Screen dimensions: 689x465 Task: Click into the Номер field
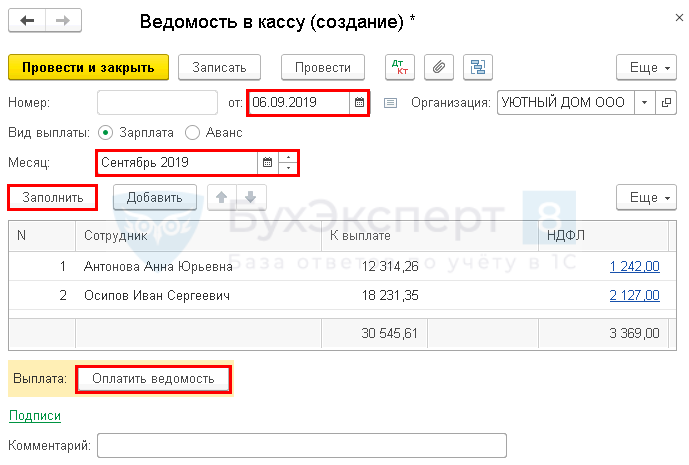click(x=157, y=102)
